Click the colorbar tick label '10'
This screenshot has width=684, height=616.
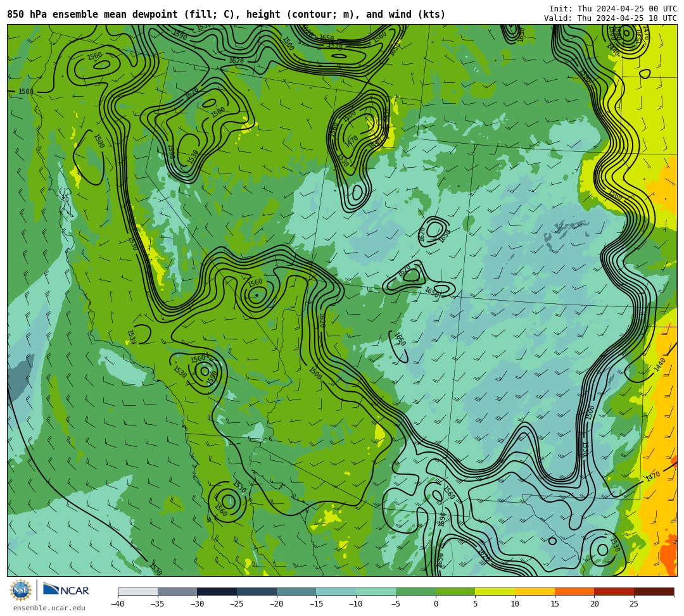tap(515, 604)
